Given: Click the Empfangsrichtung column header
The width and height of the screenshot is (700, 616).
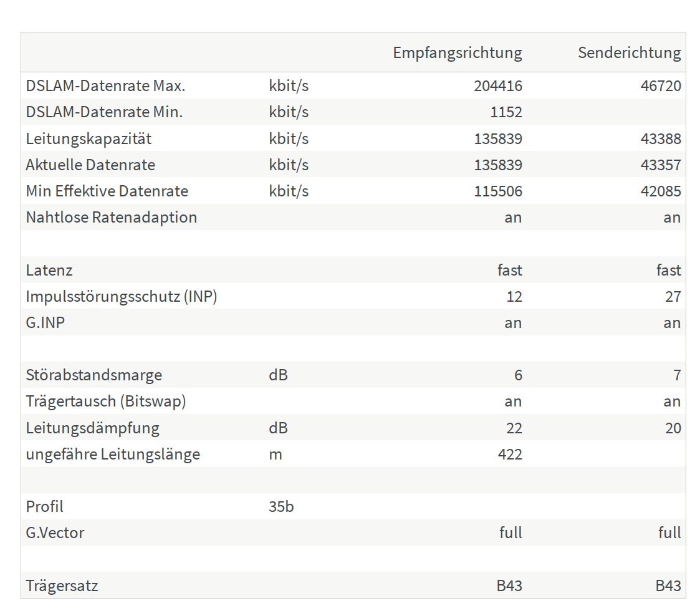Looking at the screenshot, I should point(457,52).
